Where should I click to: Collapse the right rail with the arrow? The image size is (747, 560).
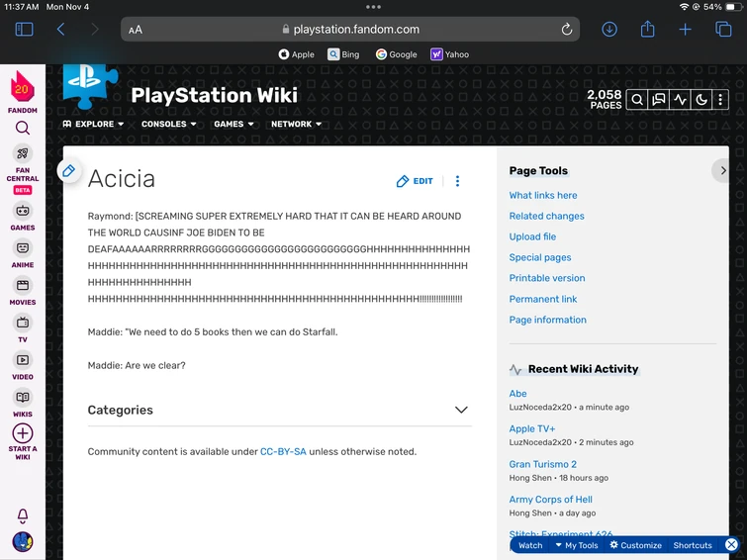pyautogui.click(x=722, y=171)
